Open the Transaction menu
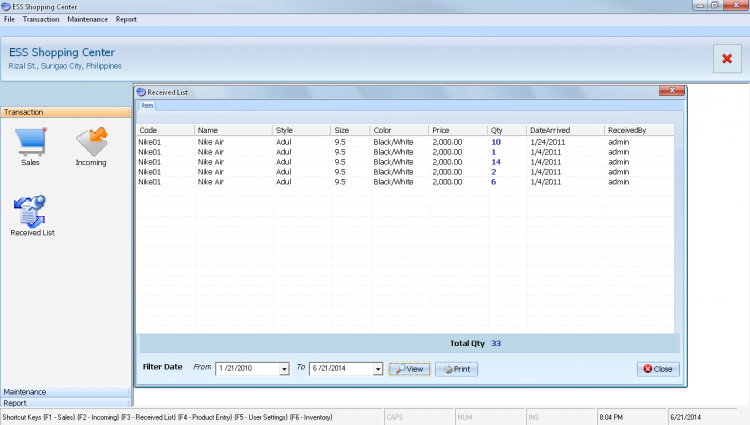The height and width of the screenshot is (425, 750). 41,20
